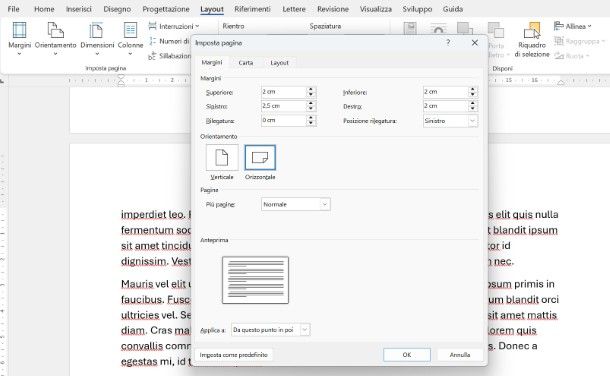Select the Layout tab in dialog

(279, 63)
